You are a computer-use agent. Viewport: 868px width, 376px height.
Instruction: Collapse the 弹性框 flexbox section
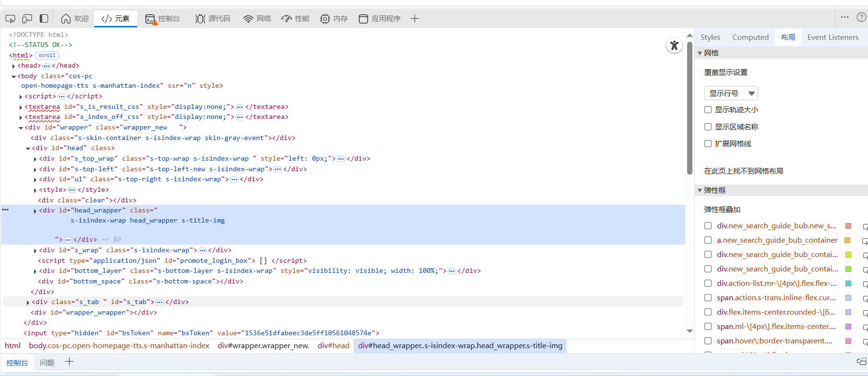700,190
